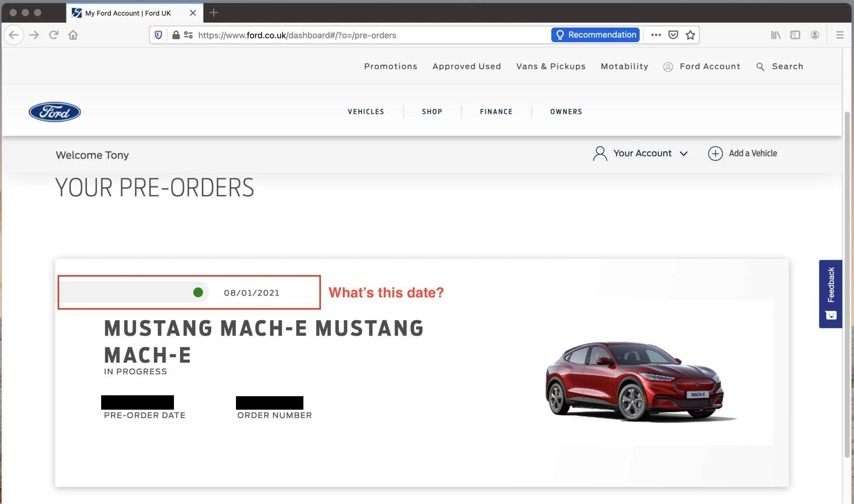854x504 pixels.
Task: Select the My Ford Account browser tab
Action: [x=134, y=13]
